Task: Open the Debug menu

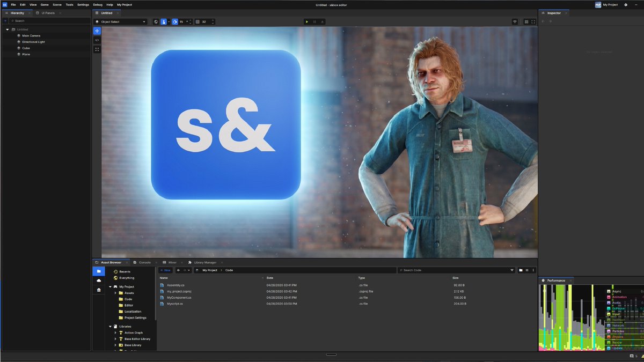Action: pyautogui.click(x=98, y=4)
